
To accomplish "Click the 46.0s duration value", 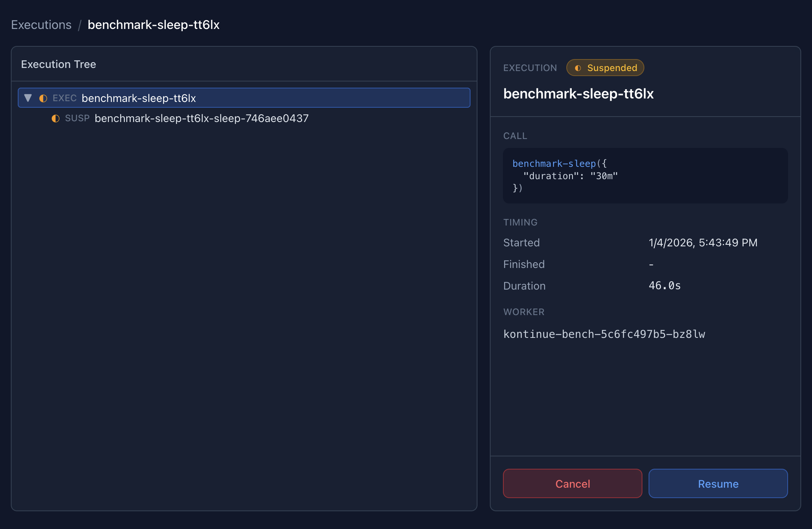I will tap(664, 286).
